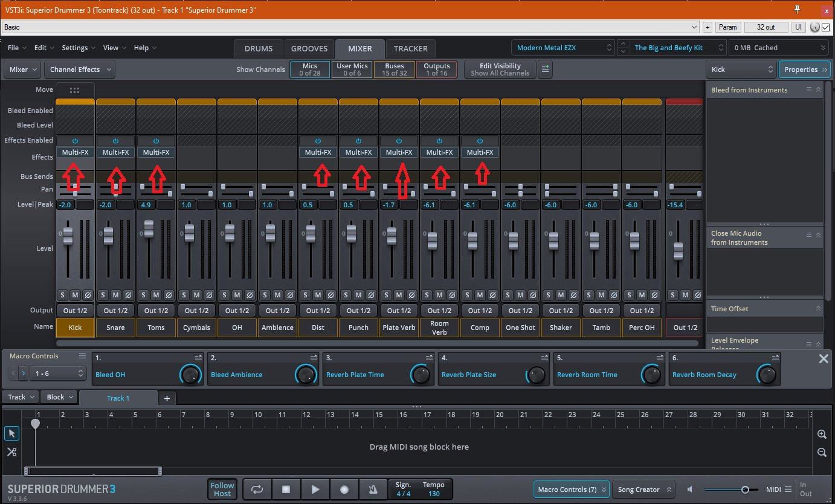Screen dimensions: 835x504
Task: Click the metronome icon in transport bar
Action: coord(373,489)
